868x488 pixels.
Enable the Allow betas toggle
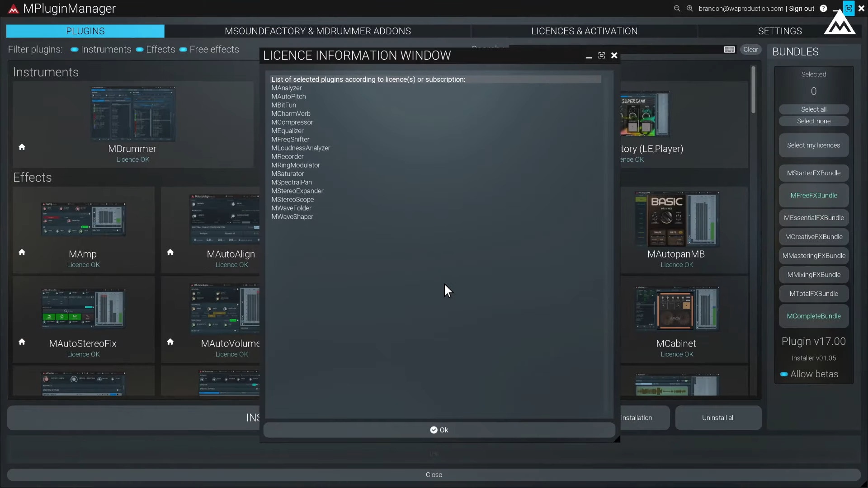coord(784,374)
